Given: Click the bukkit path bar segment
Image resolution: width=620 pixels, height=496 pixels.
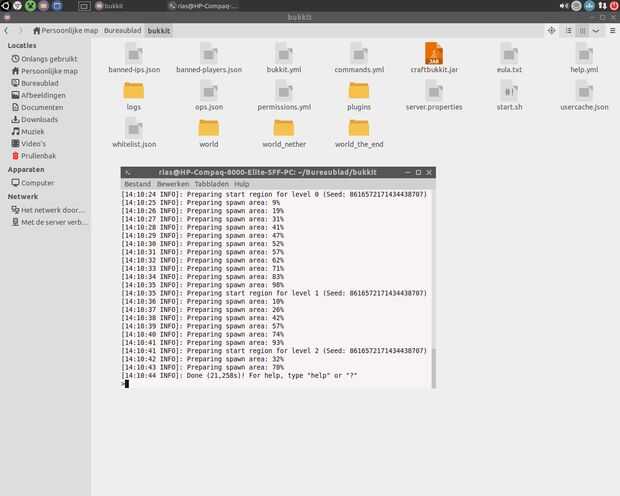Looking at the screenshot, I should [x=159, y=30].
